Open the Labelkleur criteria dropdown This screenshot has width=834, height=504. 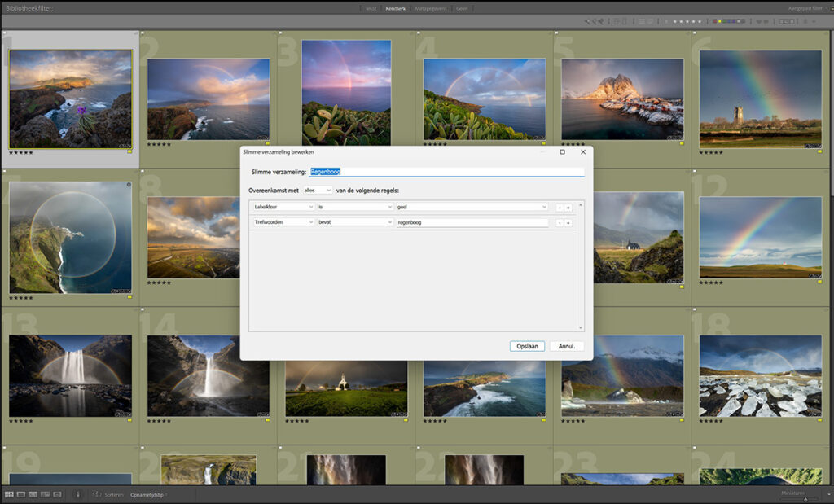tap(283, 207)
